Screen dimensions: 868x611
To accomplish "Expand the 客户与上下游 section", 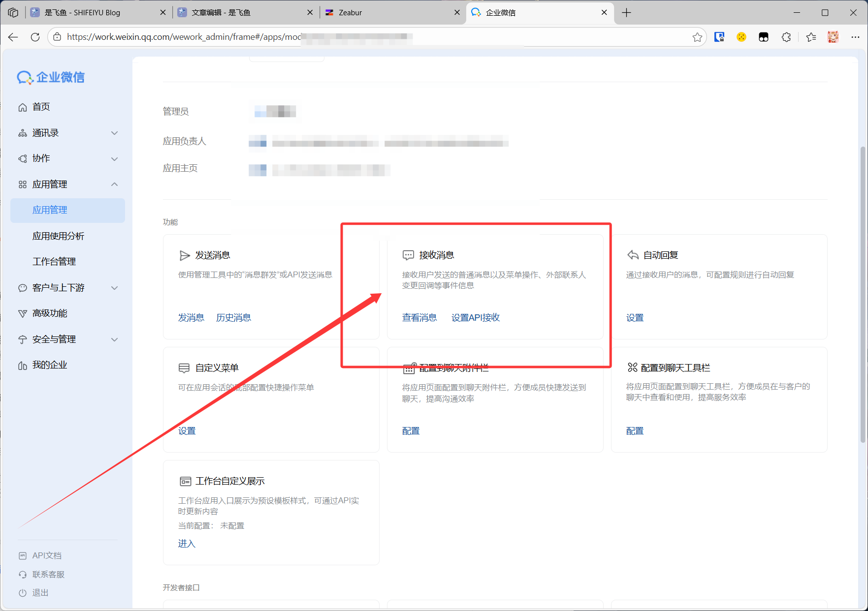I will point(68,288).
